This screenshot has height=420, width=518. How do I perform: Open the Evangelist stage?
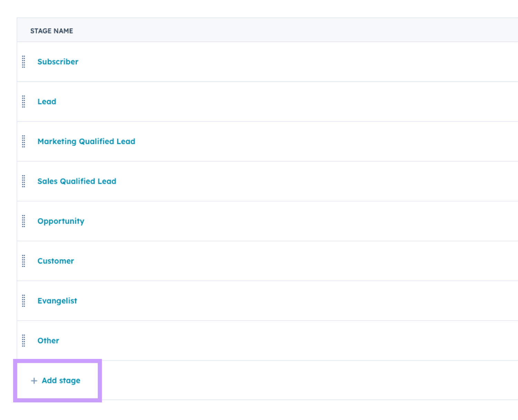57,301
